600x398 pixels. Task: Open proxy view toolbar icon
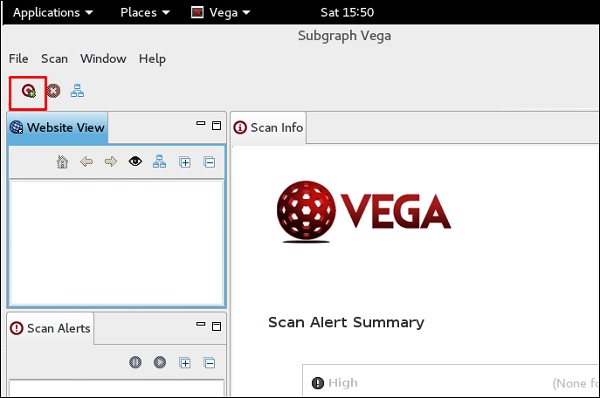click(x=77, y=91)
